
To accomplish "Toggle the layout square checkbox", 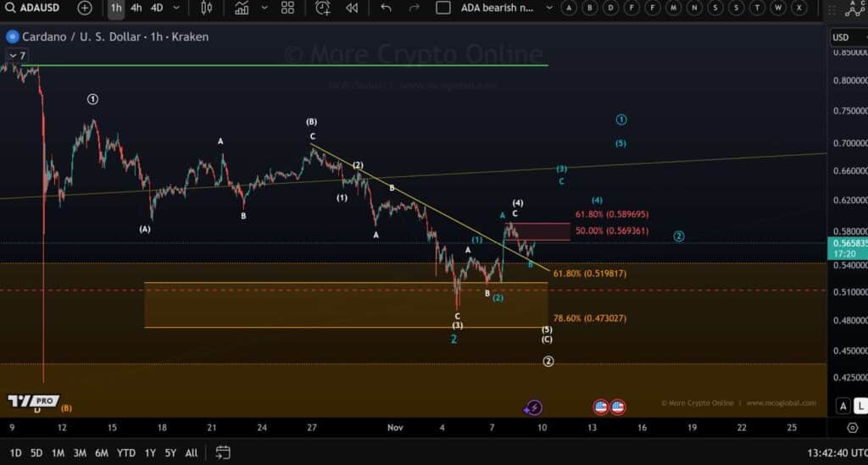I will pyautogui.click(x=443, y=8).
